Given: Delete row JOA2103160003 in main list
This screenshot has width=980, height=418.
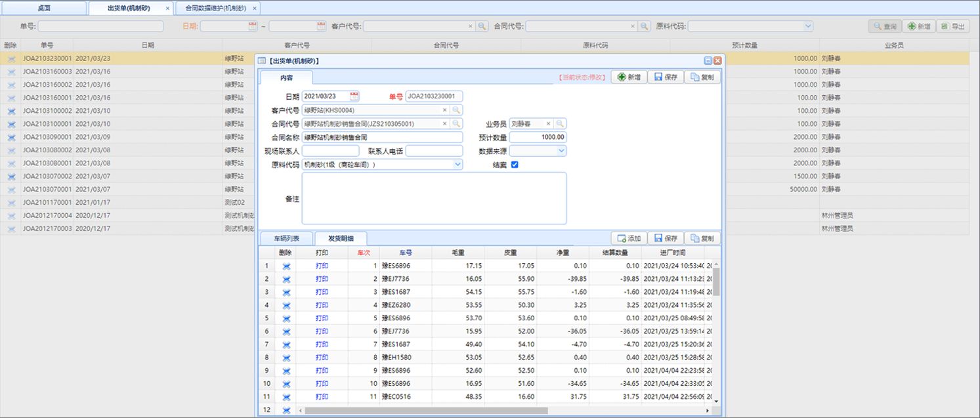Looking at the screenshot, I should [11, 72].
